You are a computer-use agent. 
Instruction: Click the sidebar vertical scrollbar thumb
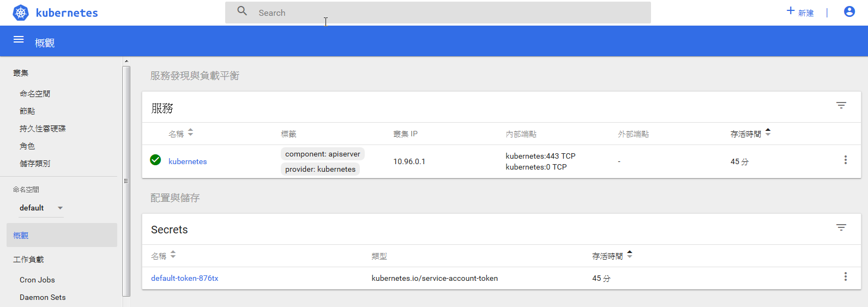(126, 181)
